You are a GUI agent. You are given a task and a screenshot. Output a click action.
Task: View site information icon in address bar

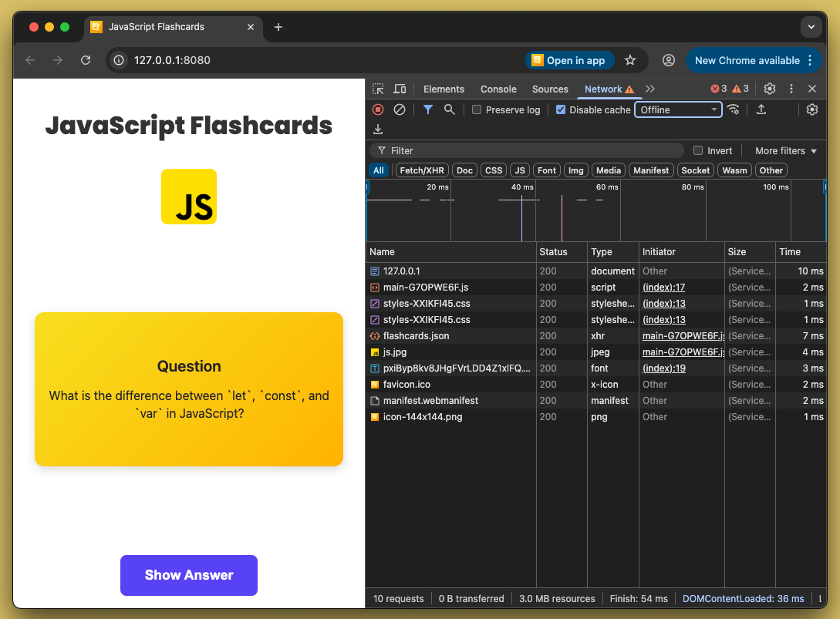tap(119, 60)
